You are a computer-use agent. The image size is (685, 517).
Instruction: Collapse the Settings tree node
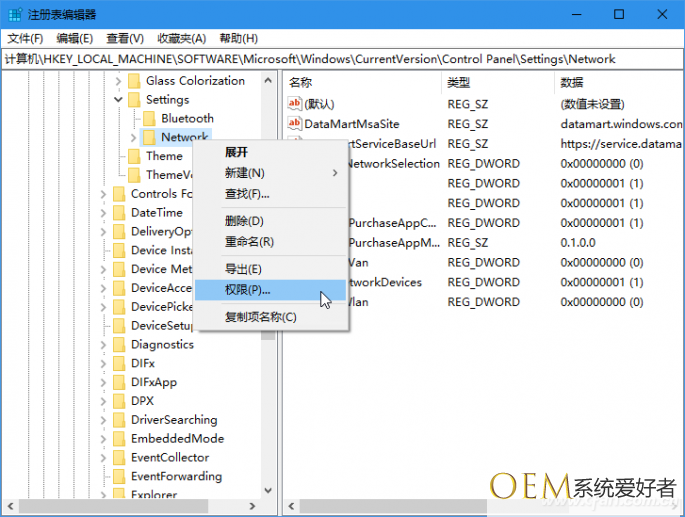(119, 100)
